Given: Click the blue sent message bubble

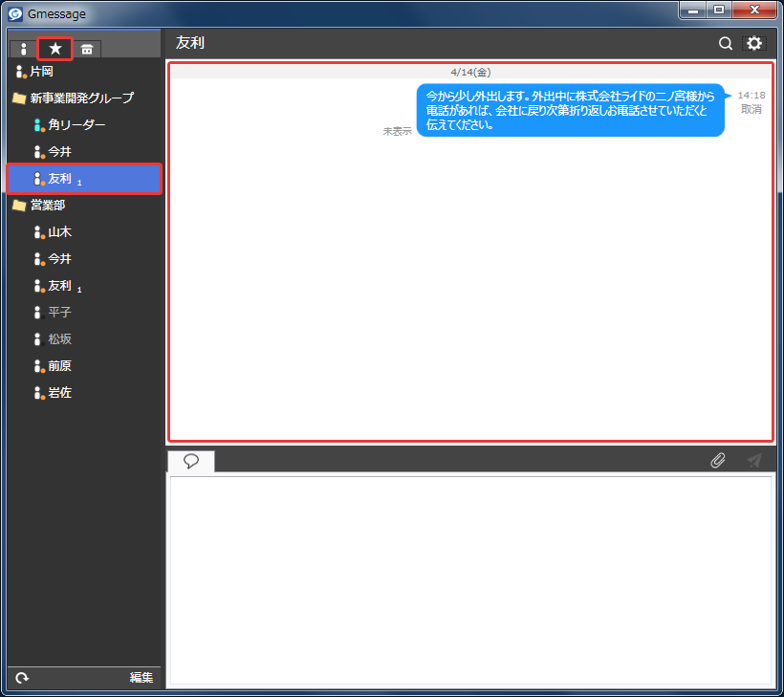Looking at the screenshot, I should coord(571,110).
